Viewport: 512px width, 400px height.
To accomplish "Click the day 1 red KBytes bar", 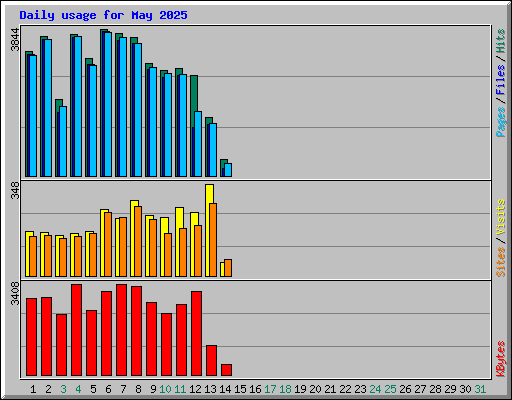I will (31, 337).
